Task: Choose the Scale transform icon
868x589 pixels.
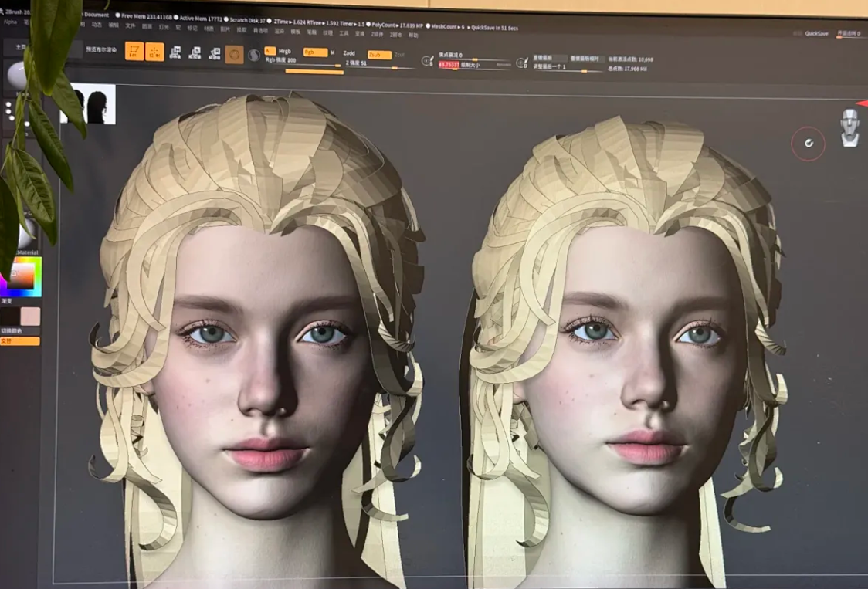Action: (x=195, y=53)
